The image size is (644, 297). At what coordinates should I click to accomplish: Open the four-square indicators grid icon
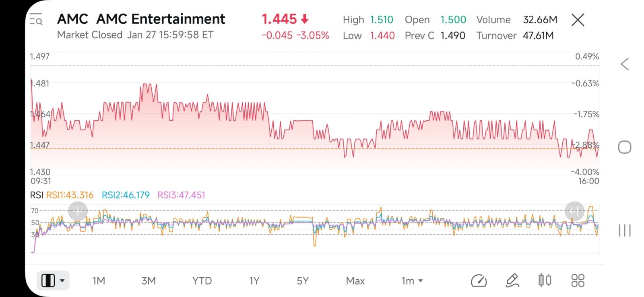coord(578,280)
